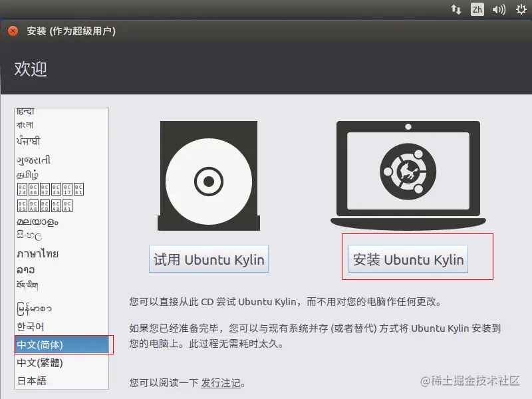Viewport: 532px width, 399px height.
Task: Click the CD disc illustration
Action: point(209,176)
